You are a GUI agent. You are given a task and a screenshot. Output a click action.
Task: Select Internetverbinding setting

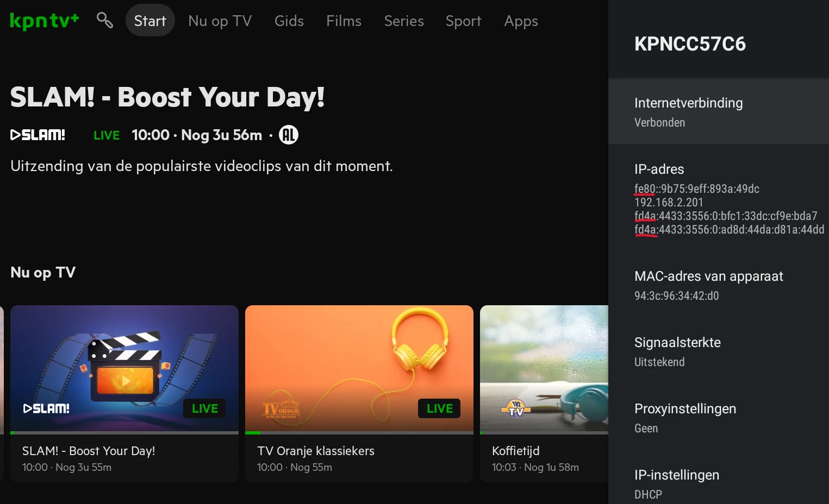tap(719, 111)
